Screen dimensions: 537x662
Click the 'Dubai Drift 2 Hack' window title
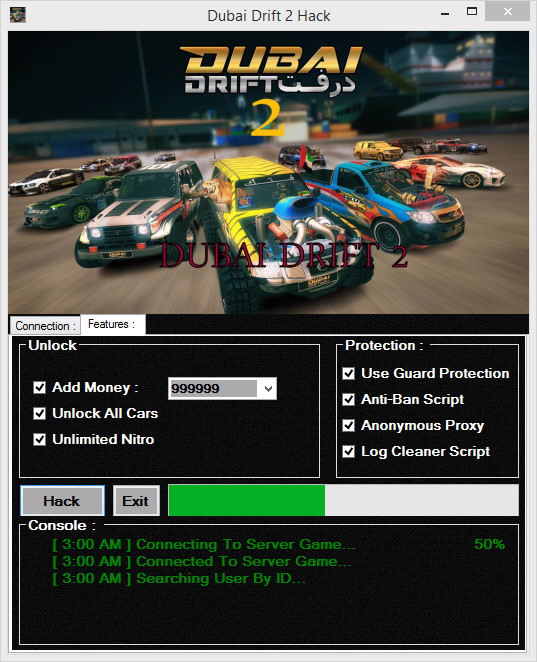pyautogui.click(x=268, y=16)
